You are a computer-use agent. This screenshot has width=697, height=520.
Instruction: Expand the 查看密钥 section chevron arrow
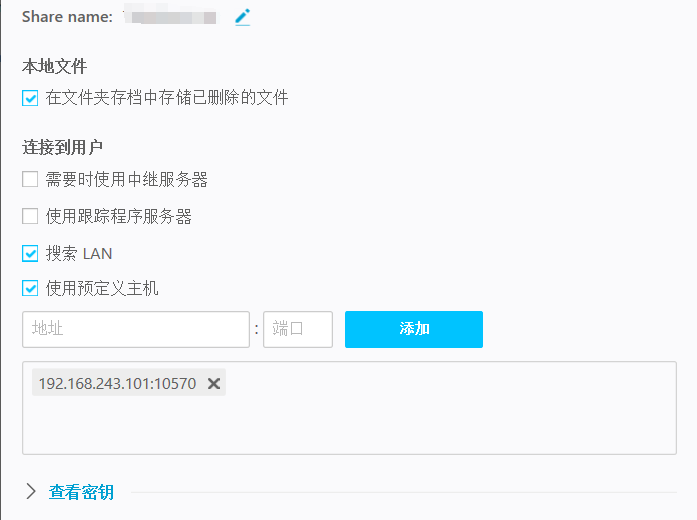pos(31,491)
